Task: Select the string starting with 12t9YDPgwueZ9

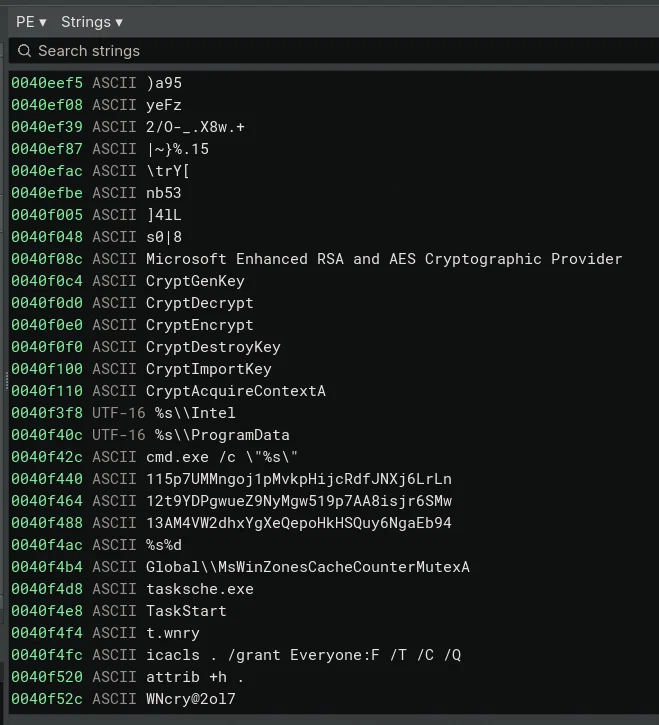Action: 299,501
